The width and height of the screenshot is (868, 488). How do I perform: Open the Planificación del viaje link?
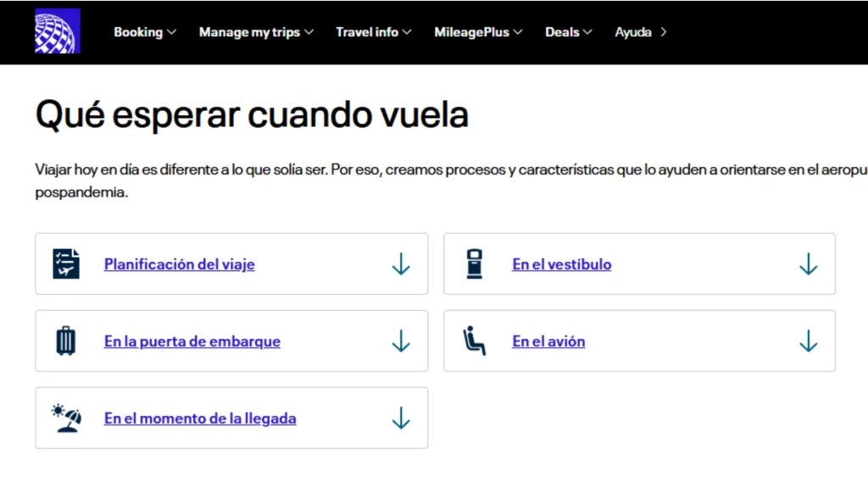[x=180, y=264]
